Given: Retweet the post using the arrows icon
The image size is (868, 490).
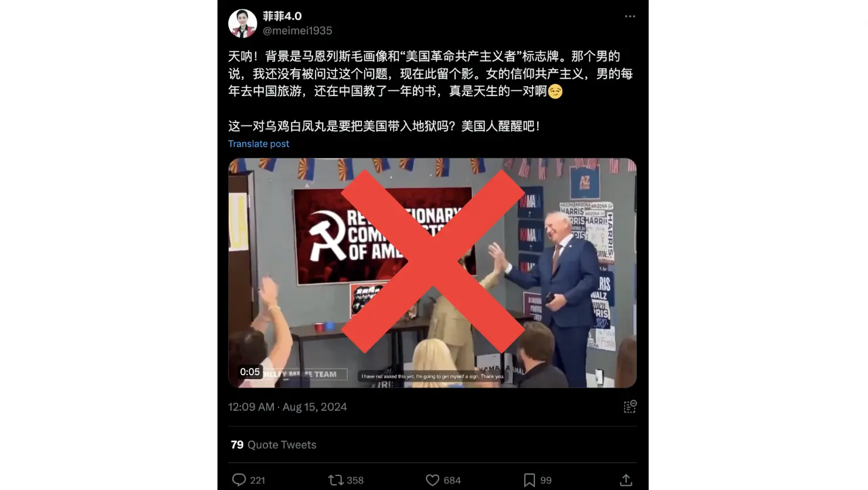Looking at the screenshot, I should tap(335, 480).
